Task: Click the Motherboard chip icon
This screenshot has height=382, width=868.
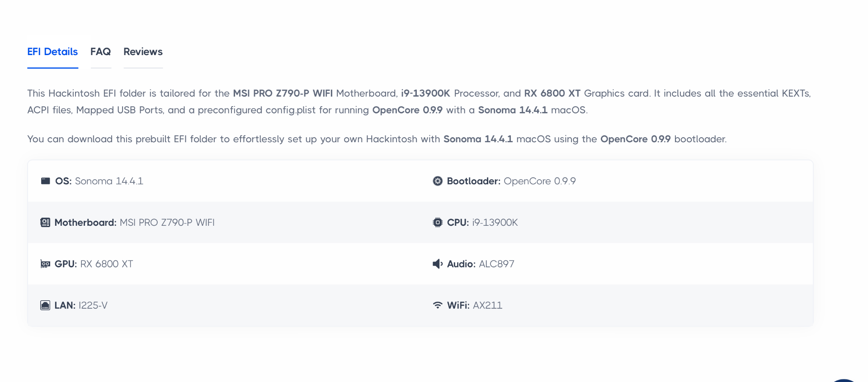Action: (x=45, y=223)
